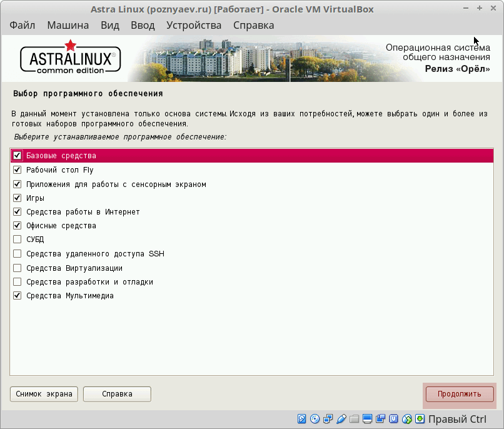504x429 pixels.
Task: Toggle the Игры checkbox off
Action: (x=18, y=198)
